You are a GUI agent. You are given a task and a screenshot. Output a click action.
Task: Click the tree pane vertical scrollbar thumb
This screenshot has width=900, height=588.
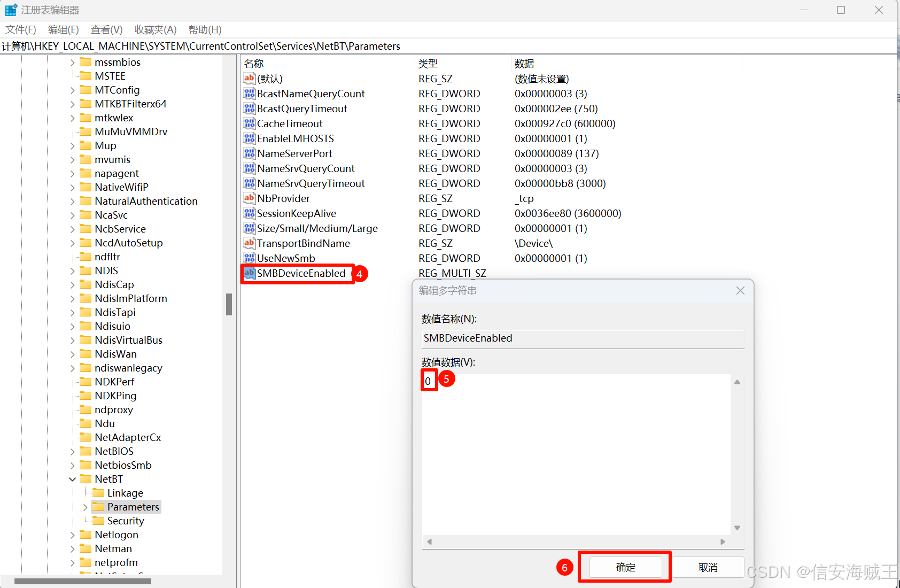tap(229, 304)
